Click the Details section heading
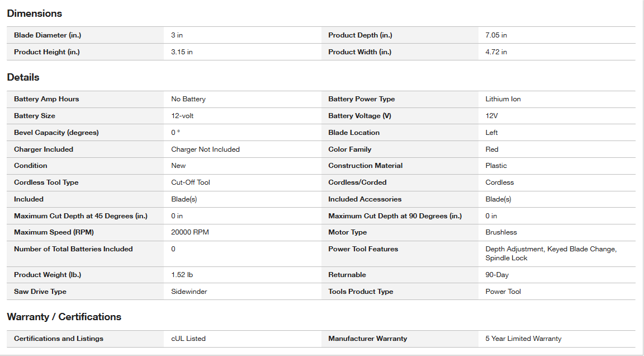The height and width of the screenshot is (356, 644). [23, 77]
